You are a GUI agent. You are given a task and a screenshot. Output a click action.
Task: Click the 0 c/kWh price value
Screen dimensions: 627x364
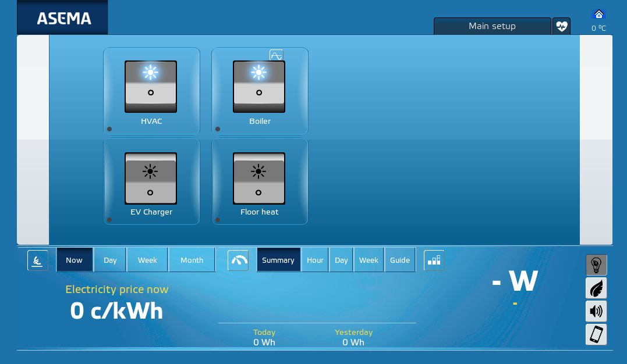(x=117, y=311)
